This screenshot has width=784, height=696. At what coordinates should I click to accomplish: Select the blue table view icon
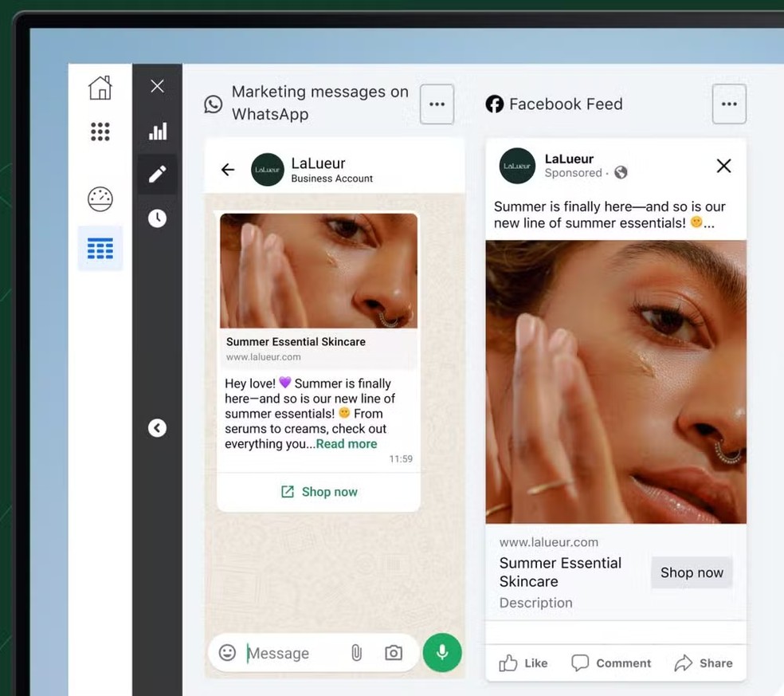coord(100,248)
